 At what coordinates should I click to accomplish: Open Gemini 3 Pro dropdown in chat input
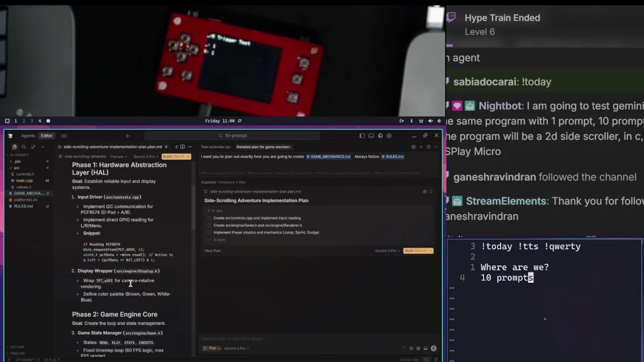pyautogui.click(x=236, y=348)
